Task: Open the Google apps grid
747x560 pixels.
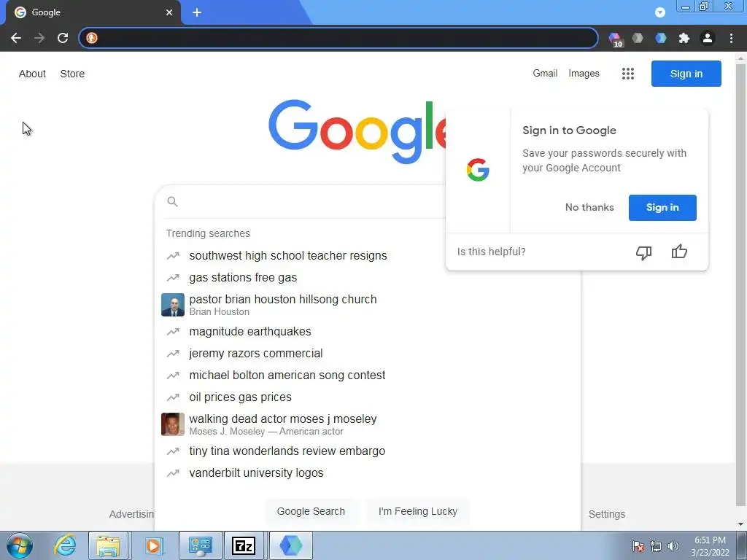Action: 628,74
